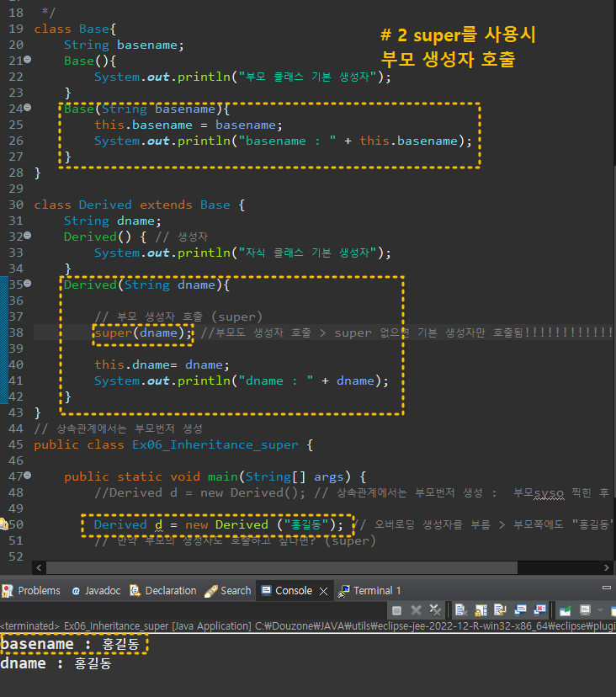Click println "dname : " statement on line 41
The width and height of the screenshot is (616, 697).
coord(242,381)
